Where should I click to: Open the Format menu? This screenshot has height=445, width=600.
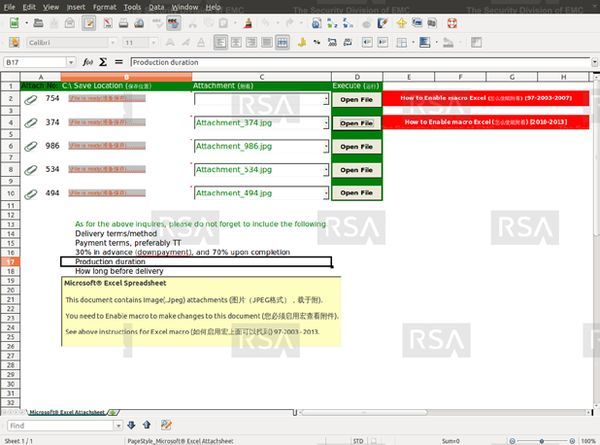pyautogui.click(x=104, y=6)
